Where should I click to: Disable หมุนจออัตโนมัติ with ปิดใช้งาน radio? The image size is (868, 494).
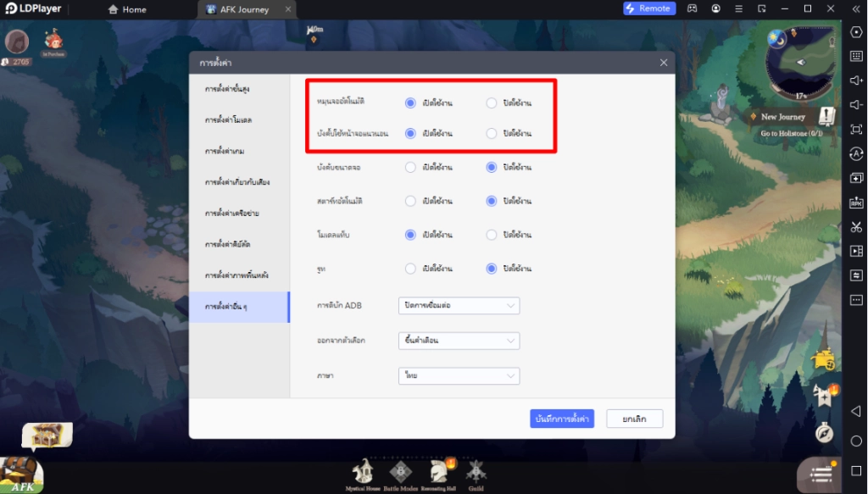coord(491,103)
